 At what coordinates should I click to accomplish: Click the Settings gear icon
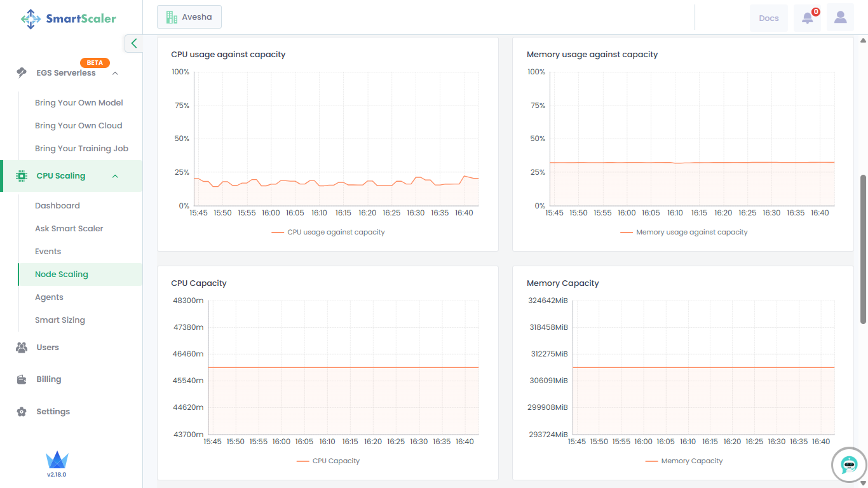click(x=22, y=412)
